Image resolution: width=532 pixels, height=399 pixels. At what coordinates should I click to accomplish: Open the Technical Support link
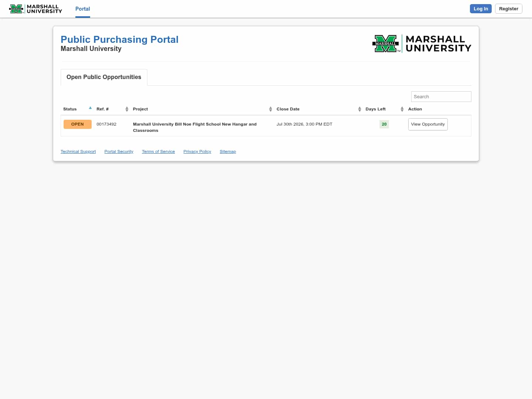pos(78,151)
